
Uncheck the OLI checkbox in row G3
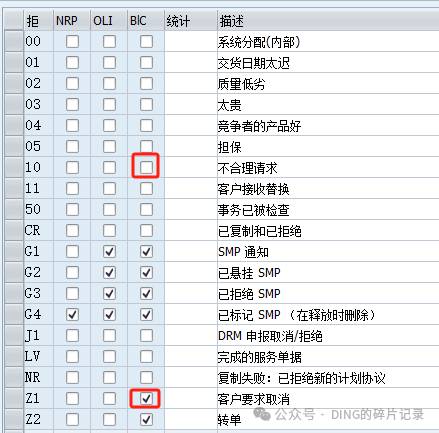[109, 294]
